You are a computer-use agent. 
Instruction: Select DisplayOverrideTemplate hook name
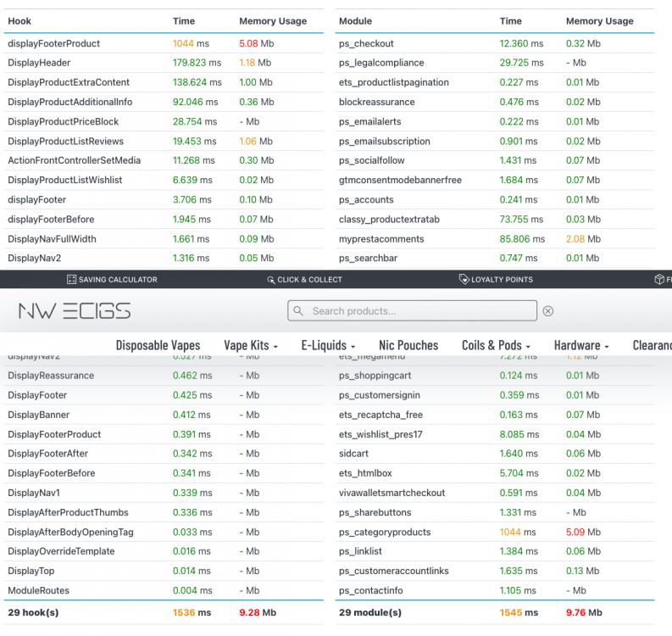(x=61, y=551)
